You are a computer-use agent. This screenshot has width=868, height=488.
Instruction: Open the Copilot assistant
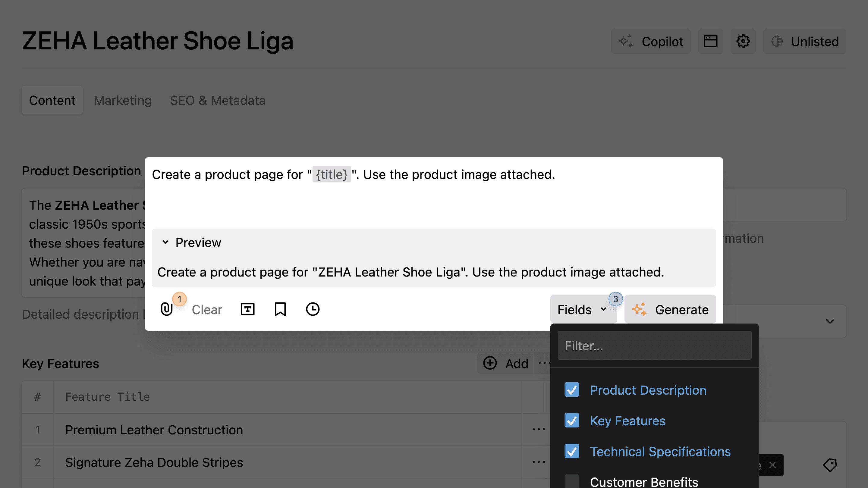(650, 42)
